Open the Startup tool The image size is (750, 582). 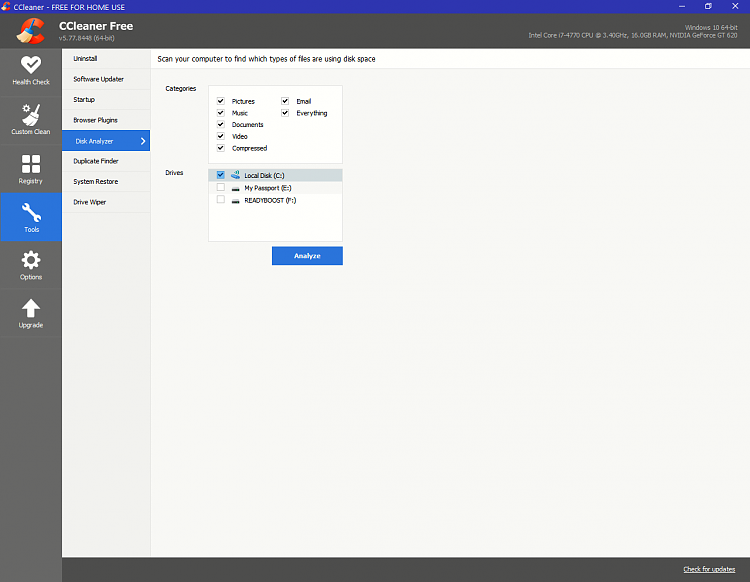106,100
